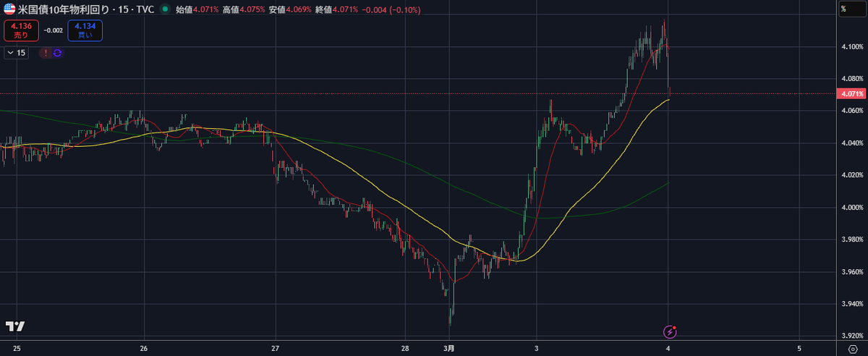Open chart settings gear at axis corner
Viewport: 868px width, 356px height.
pos(853,349)
